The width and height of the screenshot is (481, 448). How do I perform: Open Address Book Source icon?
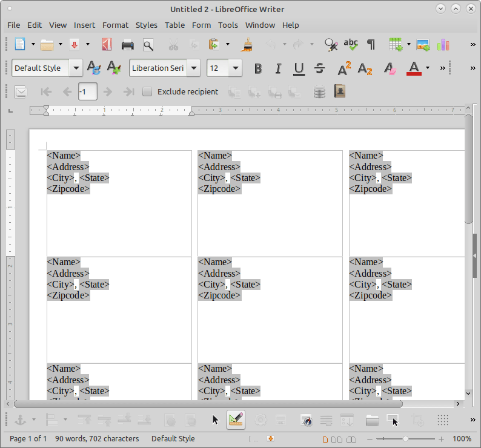[340, 91]
